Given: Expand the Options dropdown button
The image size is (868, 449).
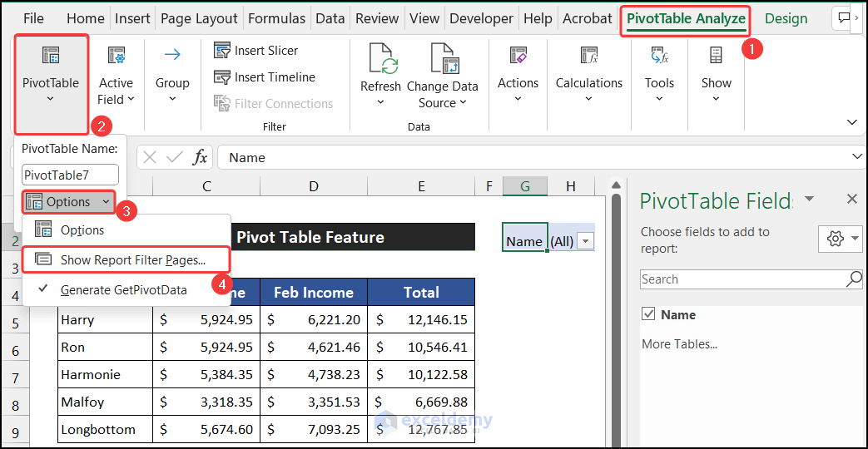Looking at the screenshot, I should [68, 201].
